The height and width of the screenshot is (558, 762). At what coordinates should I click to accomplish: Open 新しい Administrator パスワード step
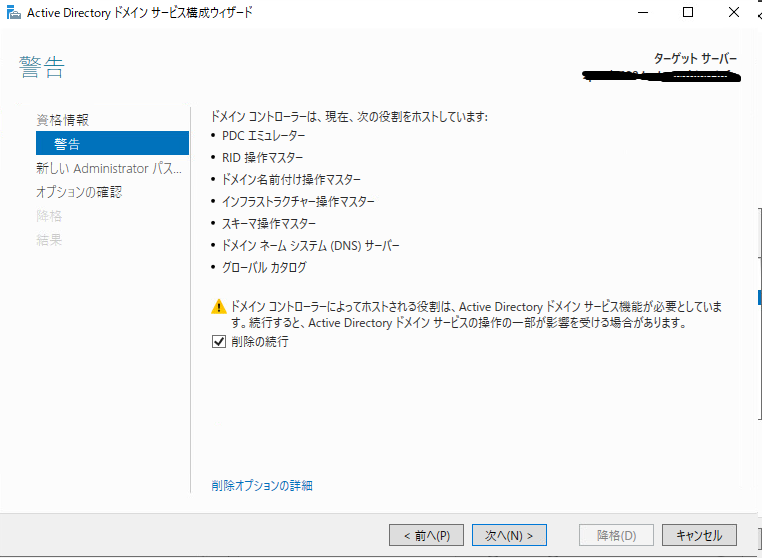click(x=109, y=168)
